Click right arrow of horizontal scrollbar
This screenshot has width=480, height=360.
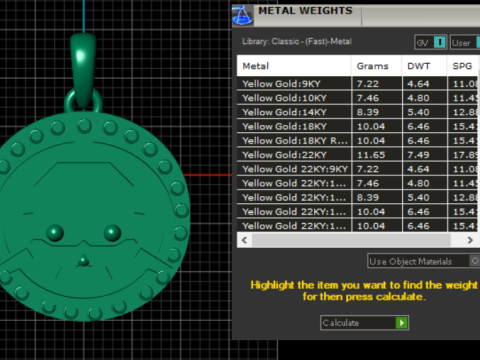pyautogui.click(x=470, y=240)
